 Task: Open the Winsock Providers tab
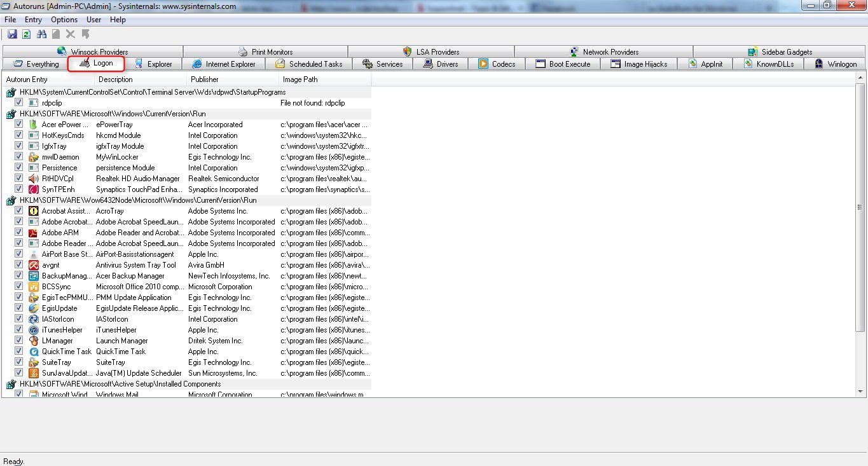pyautogui.click(x=92, y=52)
